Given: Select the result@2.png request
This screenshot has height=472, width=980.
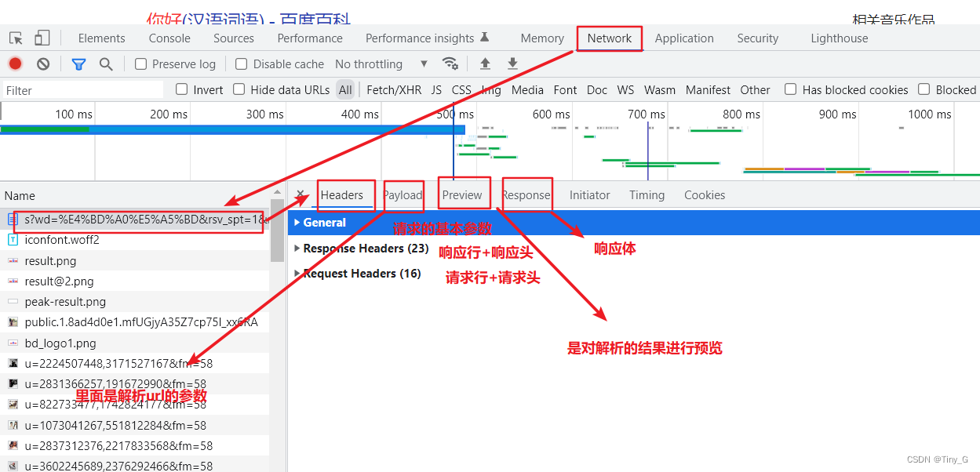Looking at the screenshot, I should point(135,281).
